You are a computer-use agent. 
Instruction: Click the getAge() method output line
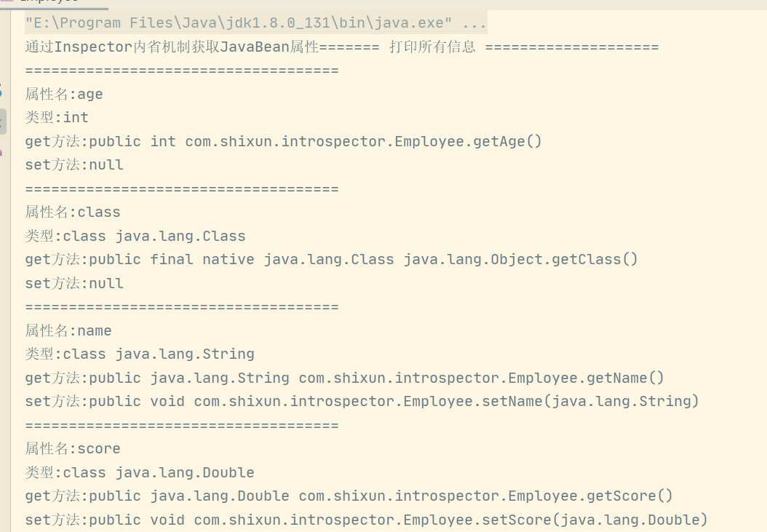click(x=284, y=141)
